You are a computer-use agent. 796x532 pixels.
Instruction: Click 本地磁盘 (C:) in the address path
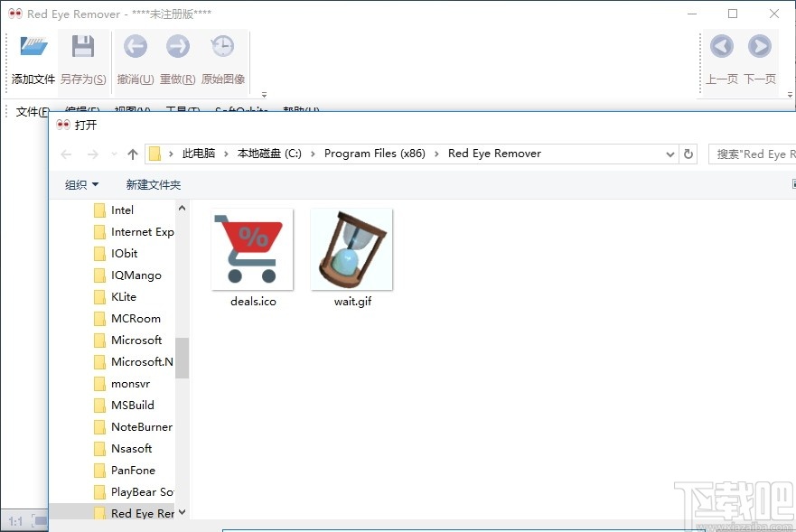269,154
